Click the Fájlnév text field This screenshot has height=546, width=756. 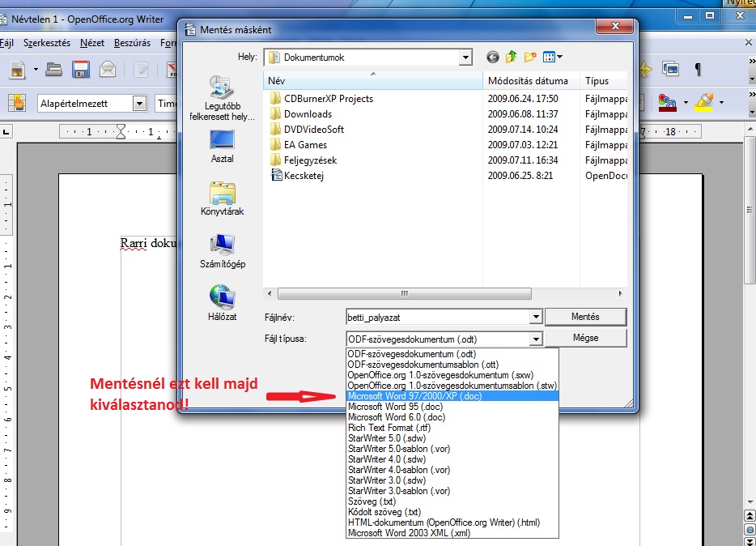[x=438, y=318]
